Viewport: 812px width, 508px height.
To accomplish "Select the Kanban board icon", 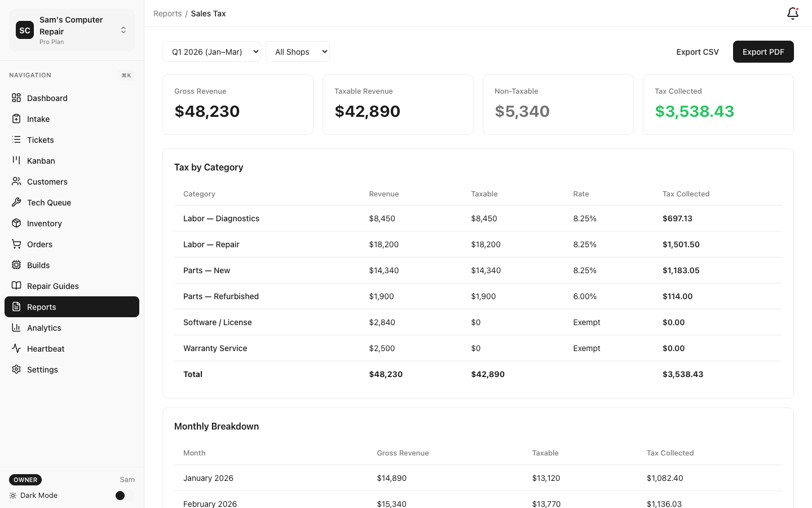I will coord(16,161).
